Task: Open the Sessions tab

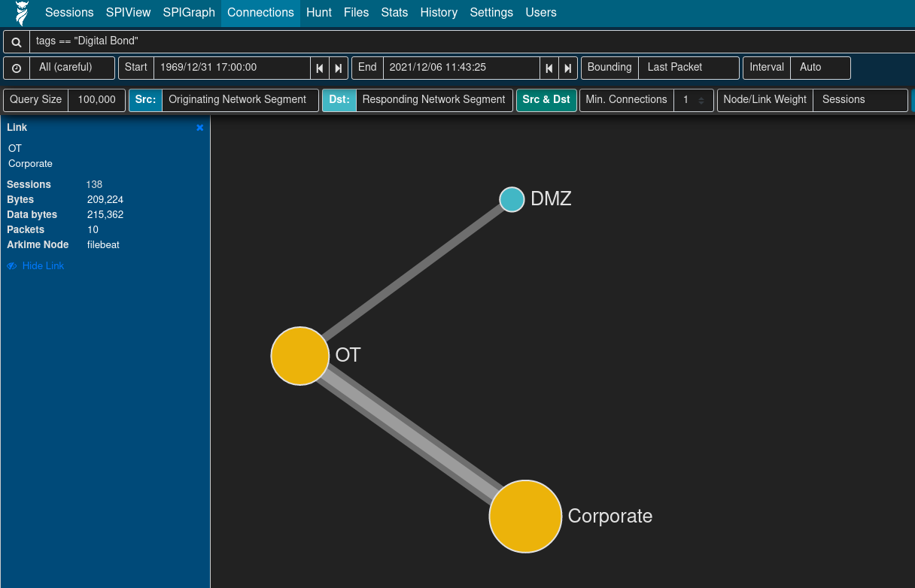Action: point(69,13)
